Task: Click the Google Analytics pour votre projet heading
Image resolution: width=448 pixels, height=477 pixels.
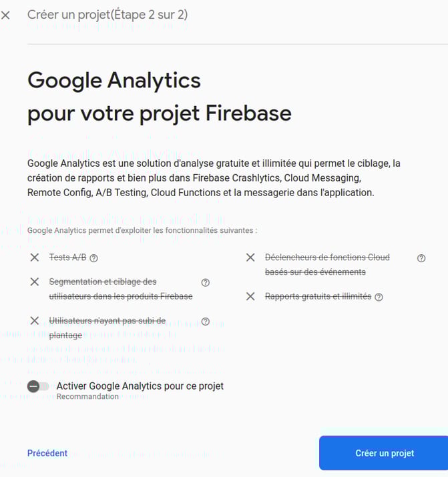Action: pyautogui.click(x=160, y=97)
